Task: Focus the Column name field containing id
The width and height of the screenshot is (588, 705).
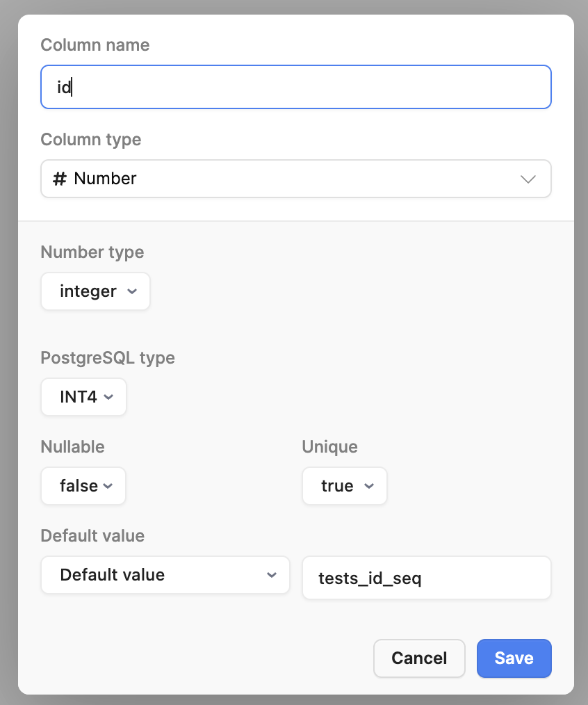Action: (296, 87)
